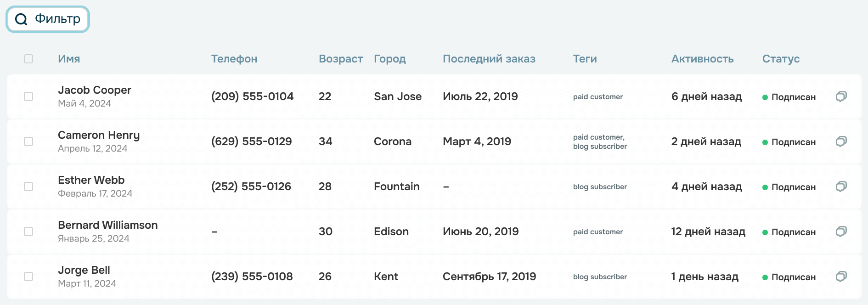Viewport: 868px width, 305px height.
Task: Click phone number (209) 555-0104
Action: [252, 96]
